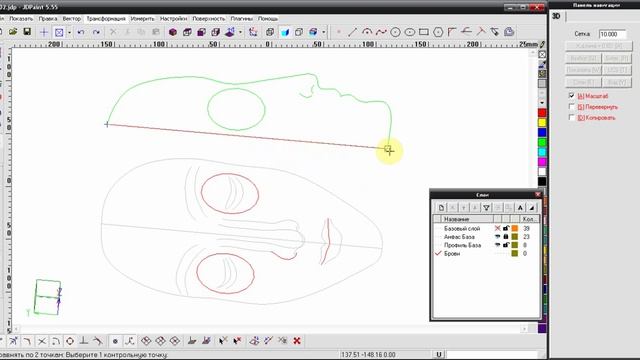Open the Настройки menu
The image size is (640, 360).
(173, 19)
